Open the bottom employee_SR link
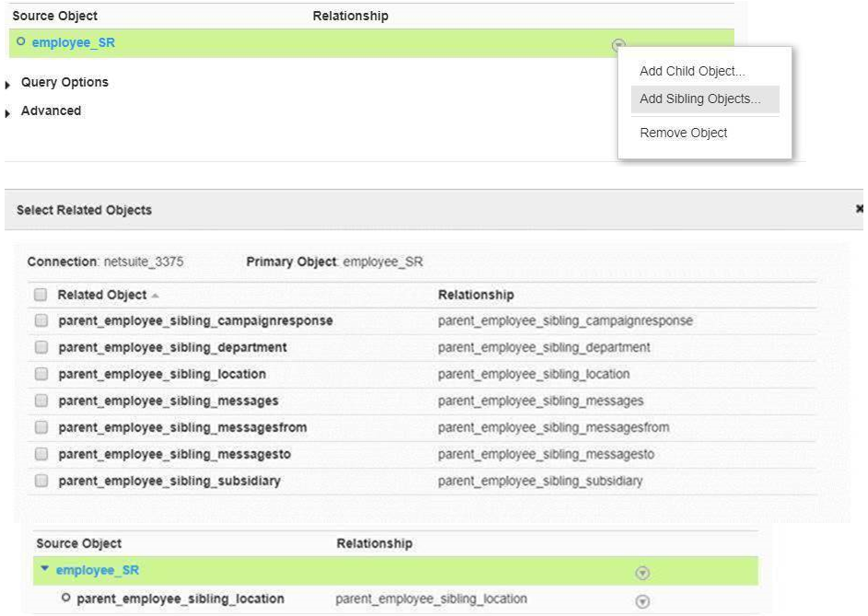This screenshot has height=616, width=868. (x=98, y=570)
